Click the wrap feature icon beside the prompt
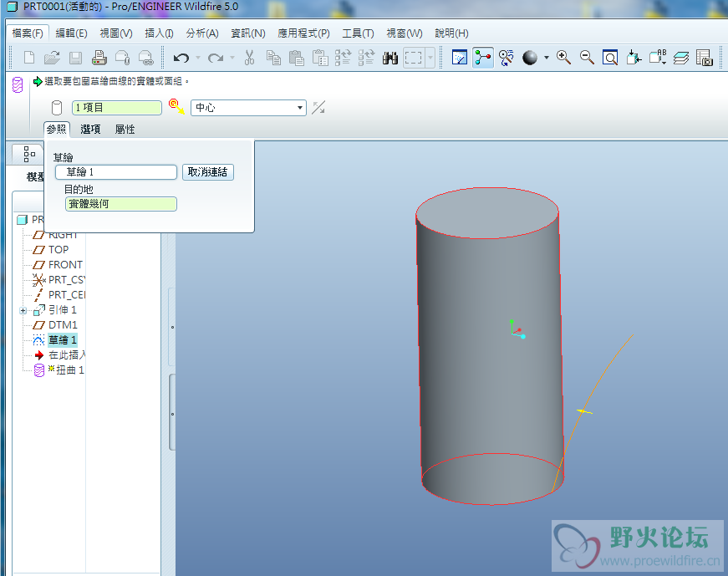 pos(18,85)
